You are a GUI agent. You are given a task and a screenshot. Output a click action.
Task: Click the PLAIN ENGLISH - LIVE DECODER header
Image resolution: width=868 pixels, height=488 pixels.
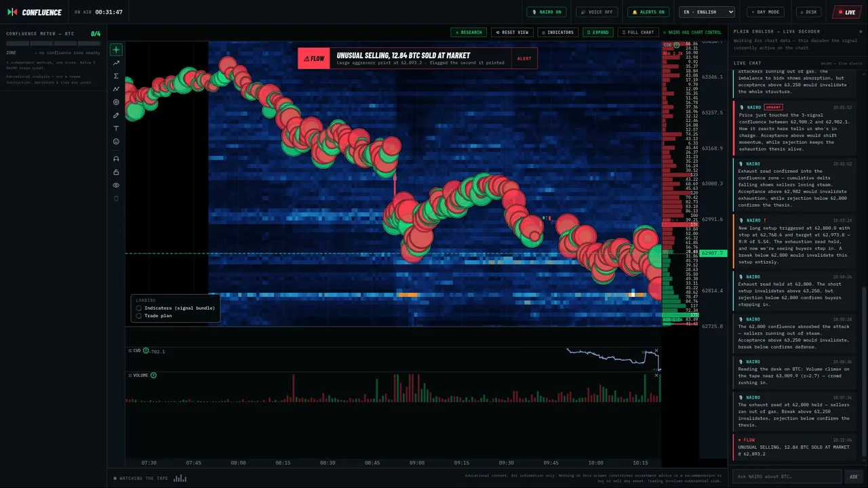coord(776,32)
